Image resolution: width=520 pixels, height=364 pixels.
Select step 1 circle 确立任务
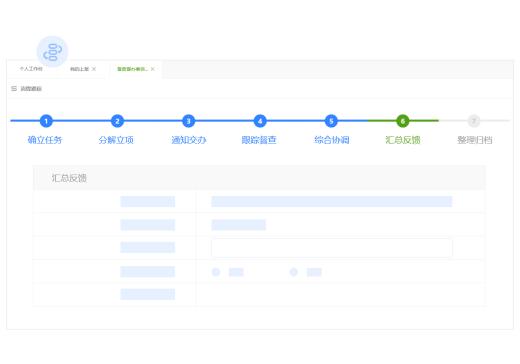[x=46, y=121]
